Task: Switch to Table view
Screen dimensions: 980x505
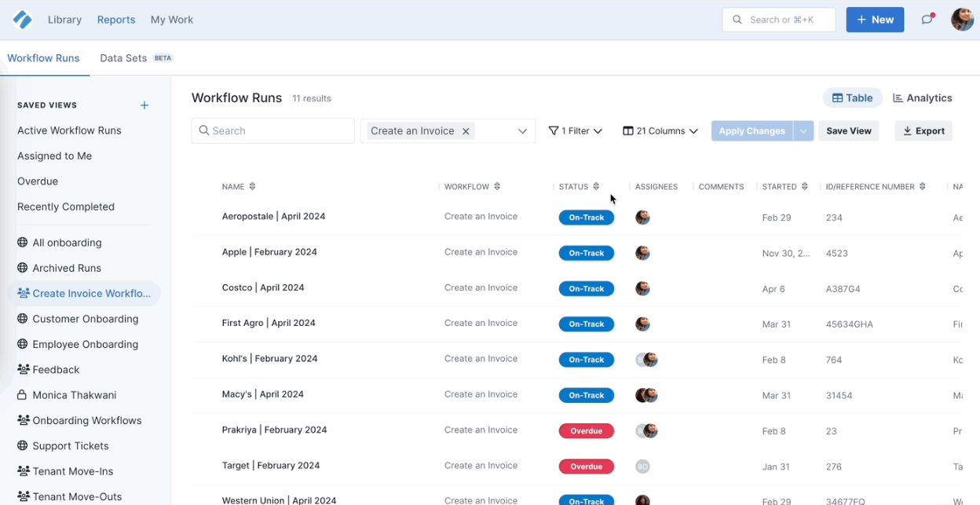Action: 852,98
